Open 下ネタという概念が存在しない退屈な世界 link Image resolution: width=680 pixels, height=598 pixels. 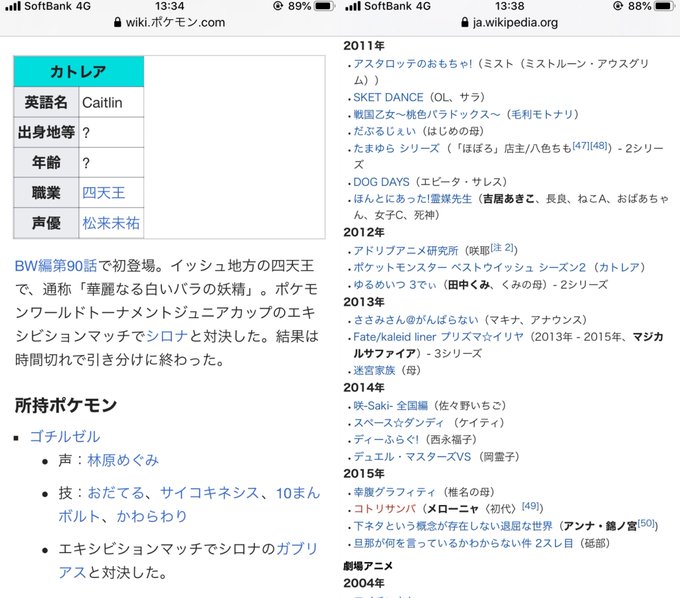pyautogui.click(x=453, y=526)
